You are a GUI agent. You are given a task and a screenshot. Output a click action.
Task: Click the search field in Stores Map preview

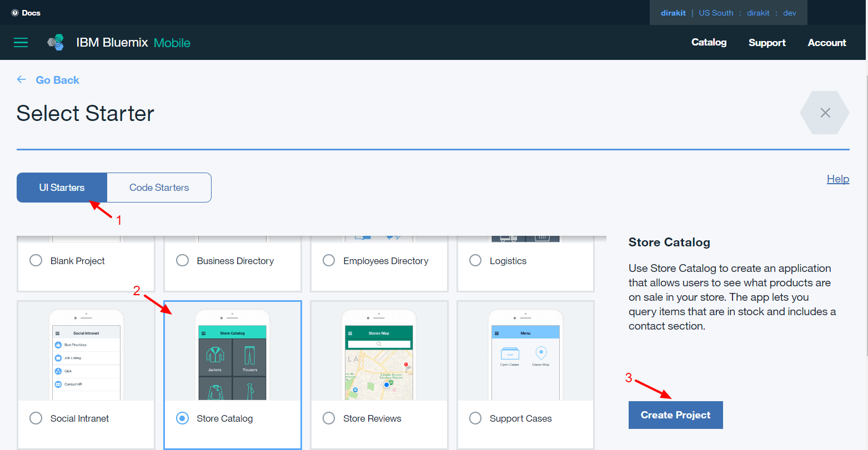[x=379, y=344]
